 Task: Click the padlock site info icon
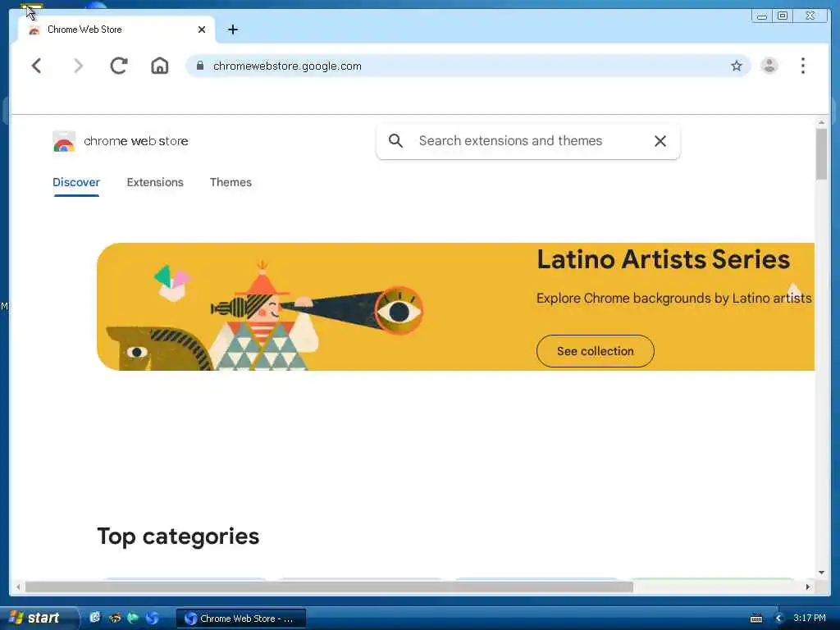click(200, 66)
